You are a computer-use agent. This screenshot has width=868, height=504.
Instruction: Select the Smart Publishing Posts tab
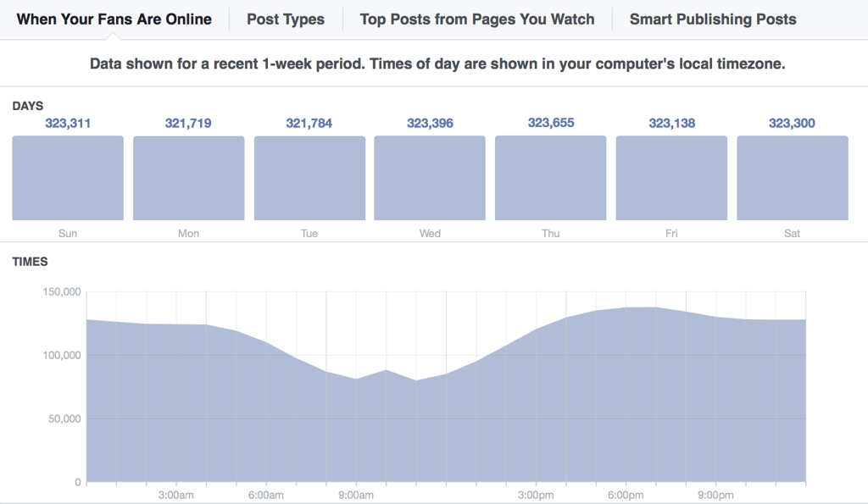(x=713, y=19)
